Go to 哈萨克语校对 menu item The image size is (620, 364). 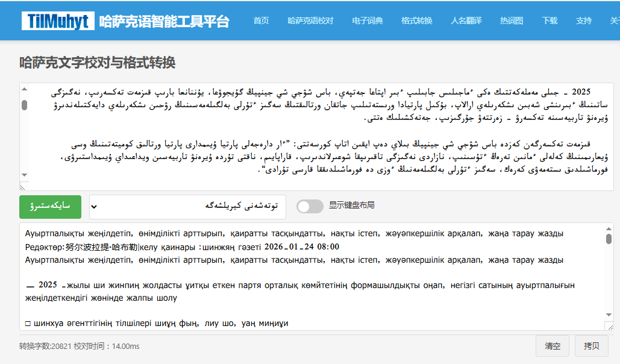click(x=310, y=20)
